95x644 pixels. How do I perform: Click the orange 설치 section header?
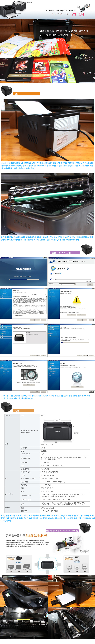coord(26,94)
